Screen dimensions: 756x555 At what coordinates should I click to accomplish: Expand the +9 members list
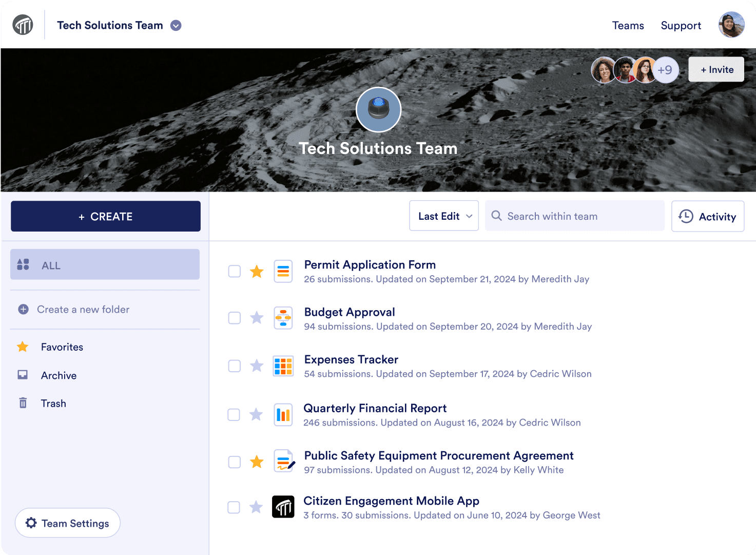[x=665, y=70]
